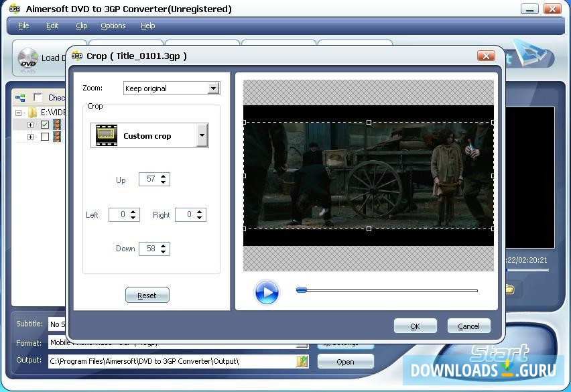Click the Load DVD disc icon
The image size is (571, 392).
pyautogui.click(x=27, y=58)
